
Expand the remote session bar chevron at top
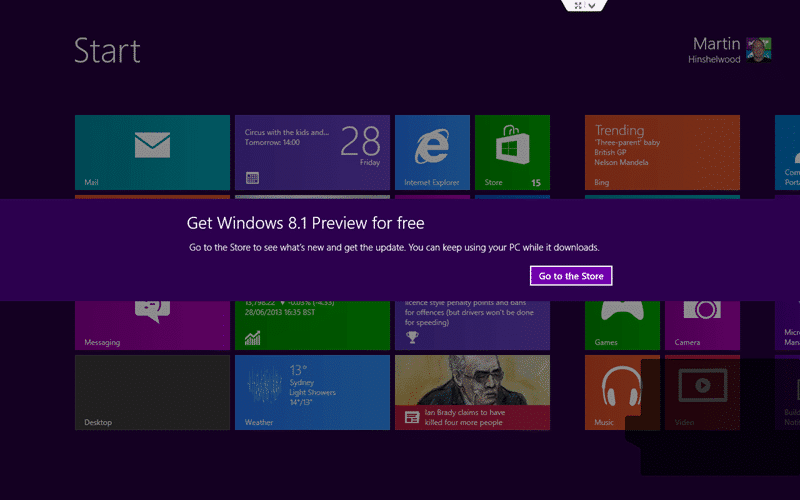pos(591,6)
